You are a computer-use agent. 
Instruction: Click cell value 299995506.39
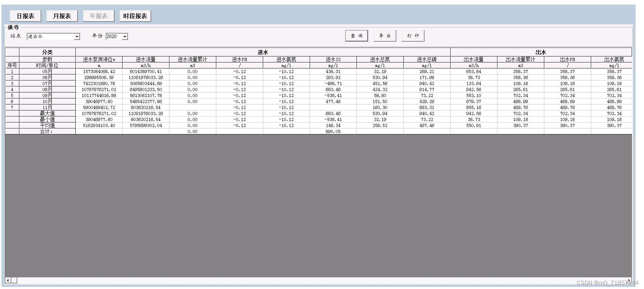point(99,78)
